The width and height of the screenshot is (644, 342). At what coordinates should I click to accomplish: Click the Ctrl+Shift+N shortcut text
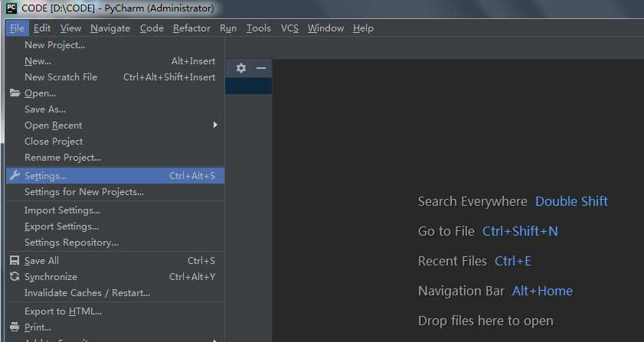[x=520, y=231]
